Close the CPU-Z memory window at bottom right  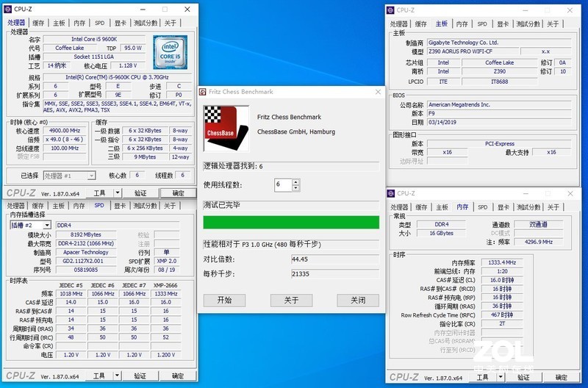coord(570,193)
